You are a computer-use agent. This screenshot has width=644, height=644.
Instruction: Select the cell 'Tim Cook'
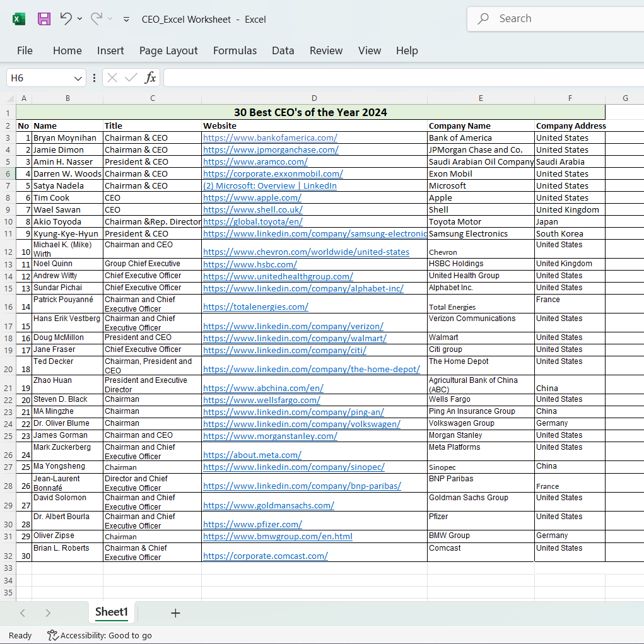[67, 197]
